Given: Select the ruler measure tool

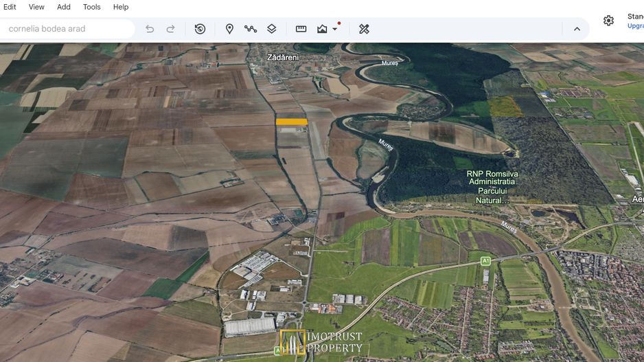Looking at the screenshot, I should tap(301, 29).
